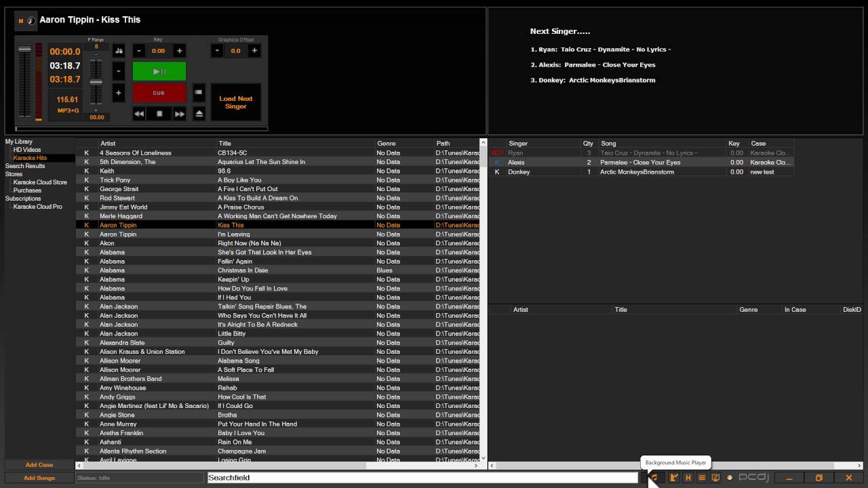Select Subscriptions in the sidebar tree

[23, 199]
